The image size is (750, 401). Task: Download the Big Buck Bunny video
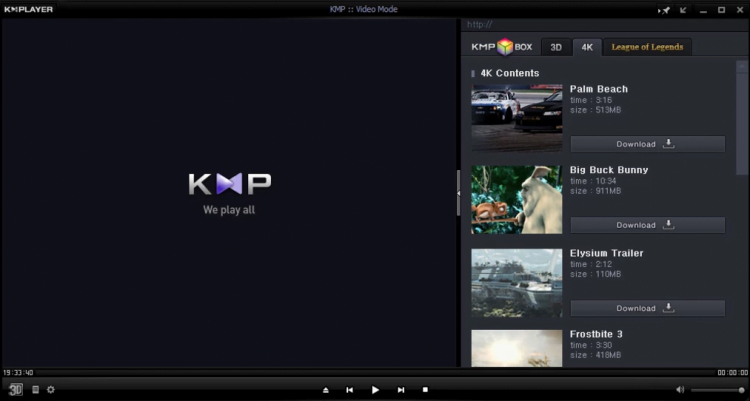click(648, 225)
